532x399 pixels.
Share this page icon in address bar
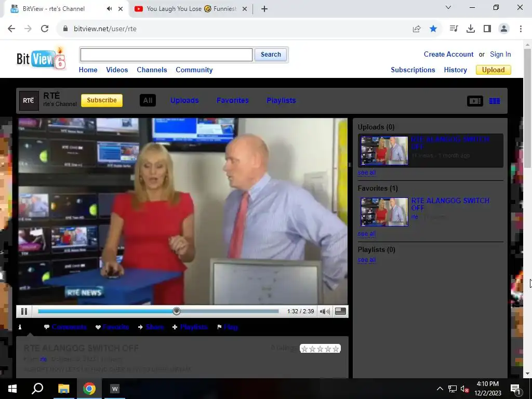pyautogui.click(x=417, y=29)
